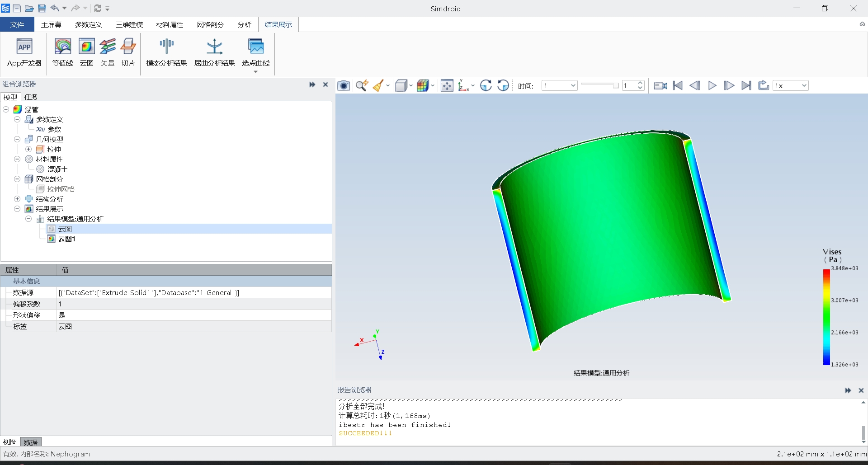The height and width of the screenshot is (465, 868).
Task: Collapse the 参数定义 tree node
Action: tap(17, 119)
